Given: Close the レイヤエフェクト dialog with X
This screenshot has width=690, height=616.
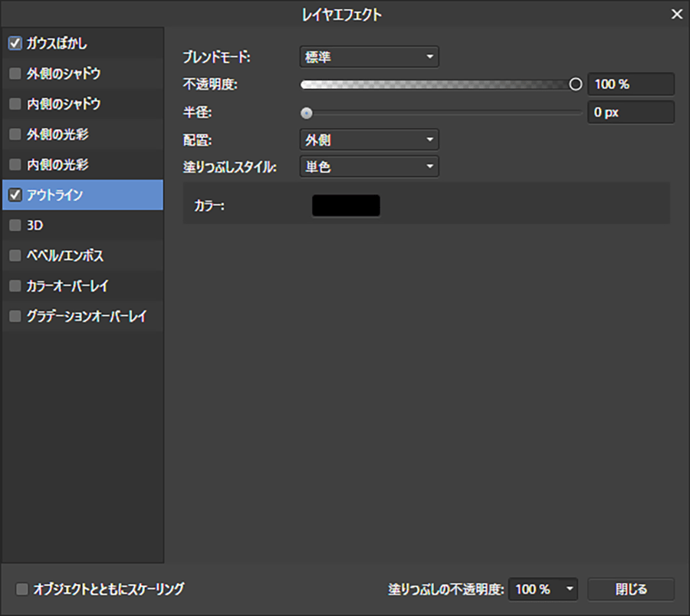Looking at the screenshot, I should pos(677,14).
